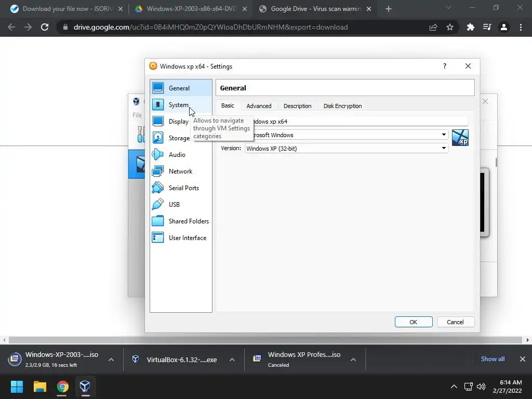Viewport: 532px width, 399px height.
Task: Confirm settings with OK button
Action: coord(414,322)
